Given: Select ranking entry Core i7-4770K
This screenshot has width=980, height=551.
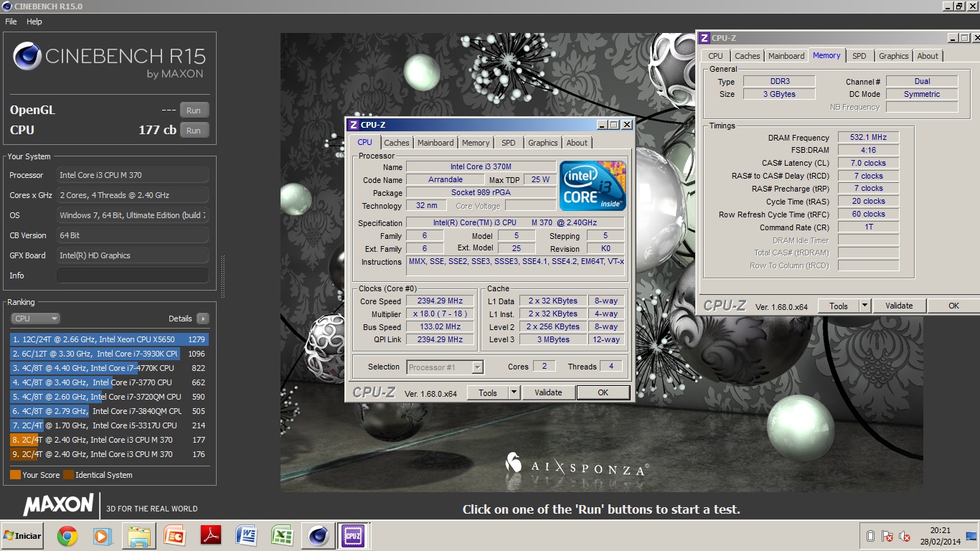Looking at the screenshot, I should click(x=109, y=368).
